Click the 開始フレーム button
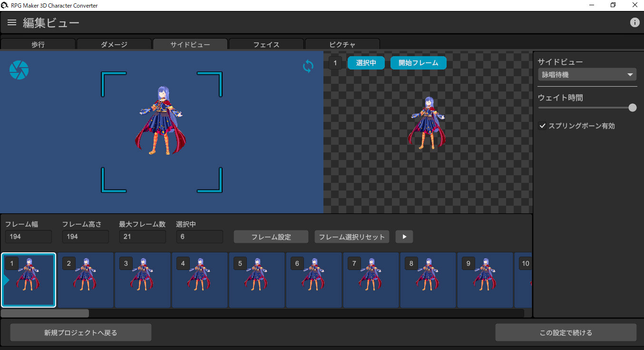Viewport: 644px width, 350px height. pyautogui.click(x=418, y=62)
